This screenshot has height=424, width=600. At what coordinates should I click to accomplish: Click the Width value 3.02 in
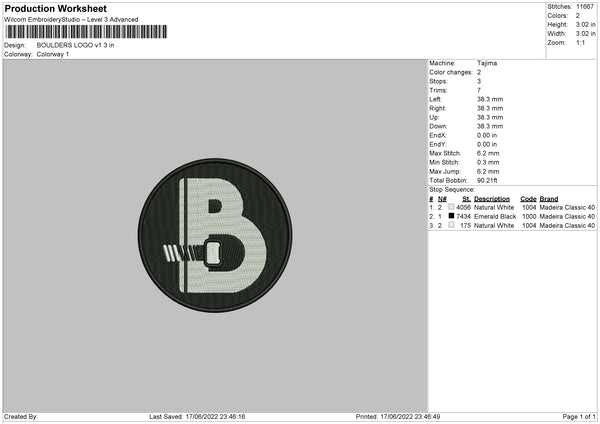585,34
